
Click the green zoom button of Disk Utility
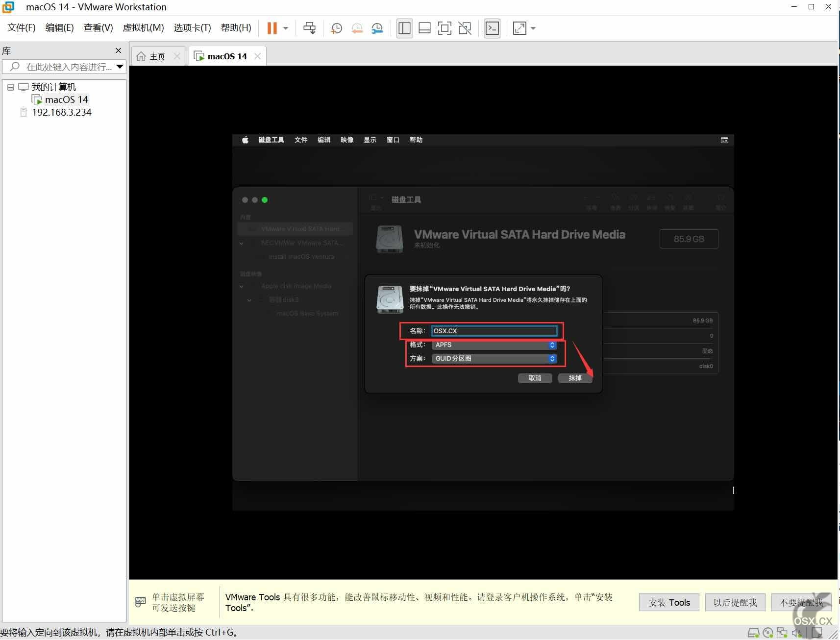point(265,200)
